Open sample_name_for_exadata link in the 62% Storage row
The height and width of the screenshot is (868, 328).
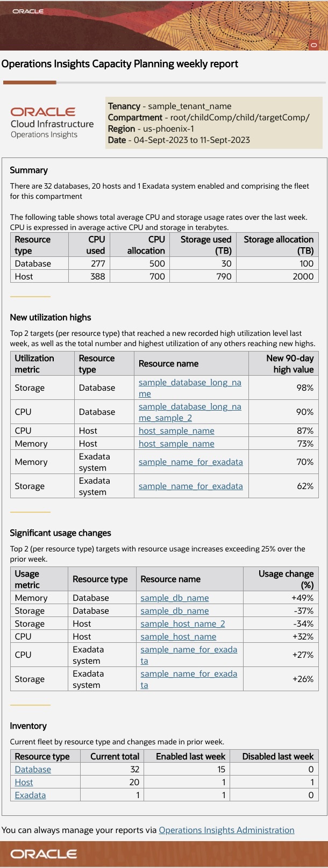(x=190, y=486)
